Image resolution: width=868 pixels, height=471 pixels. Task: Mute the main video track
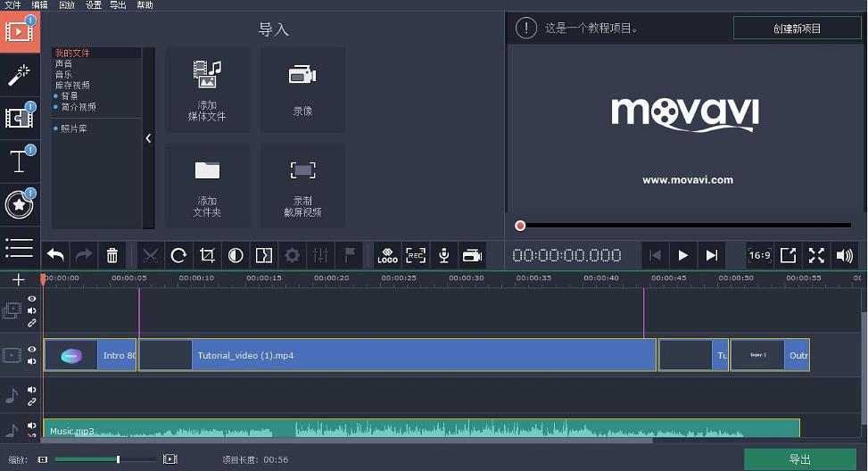[31, 361]
